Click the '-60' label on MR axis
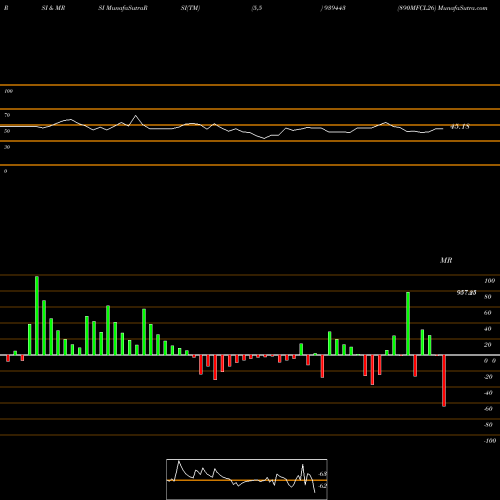This screenshot has width=500, height=500. coord(488,409)
